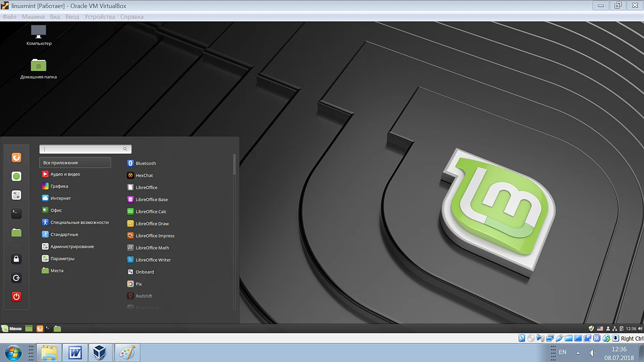Click the lock screen icon in sidebar
644x362 pixels.
[16, 259]
